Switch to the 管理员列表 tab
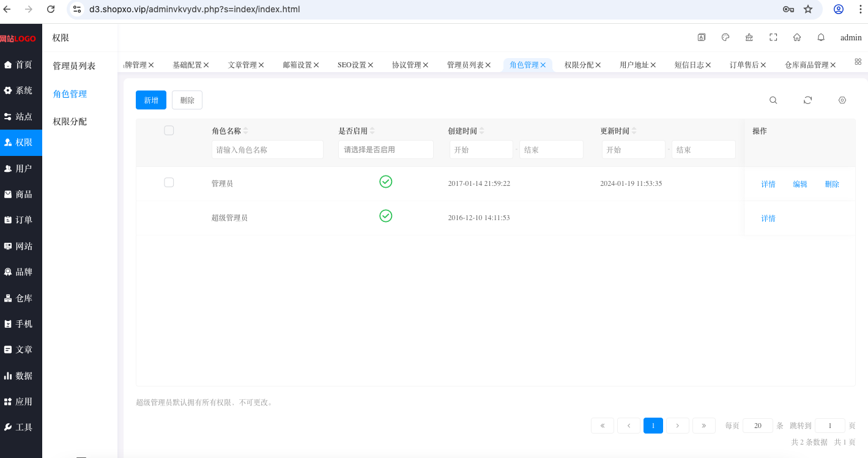This screenshot has height=458, width=868. pyautogui.click(x=466, y=65)
